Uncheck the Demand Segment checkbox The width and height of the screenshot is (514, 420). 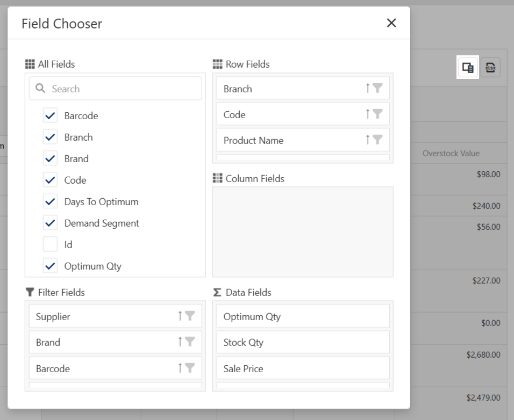[x=50, y=223]
